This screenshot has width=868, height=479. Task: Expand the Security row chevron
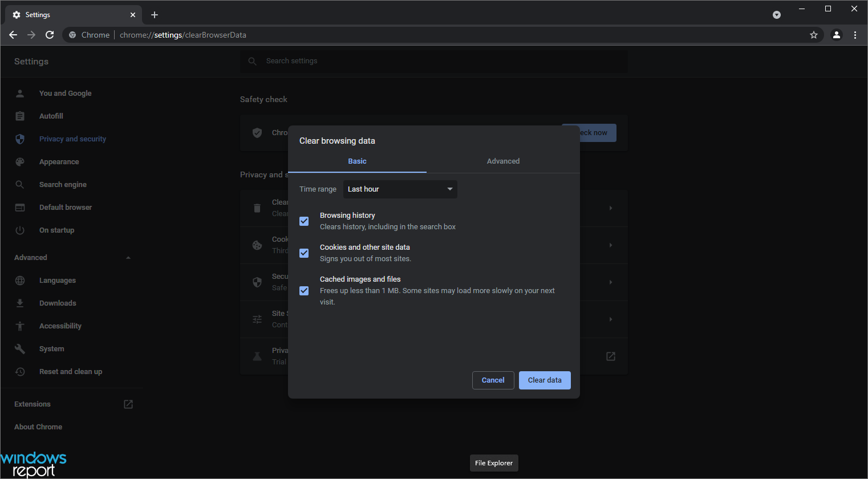coord(611,282)
